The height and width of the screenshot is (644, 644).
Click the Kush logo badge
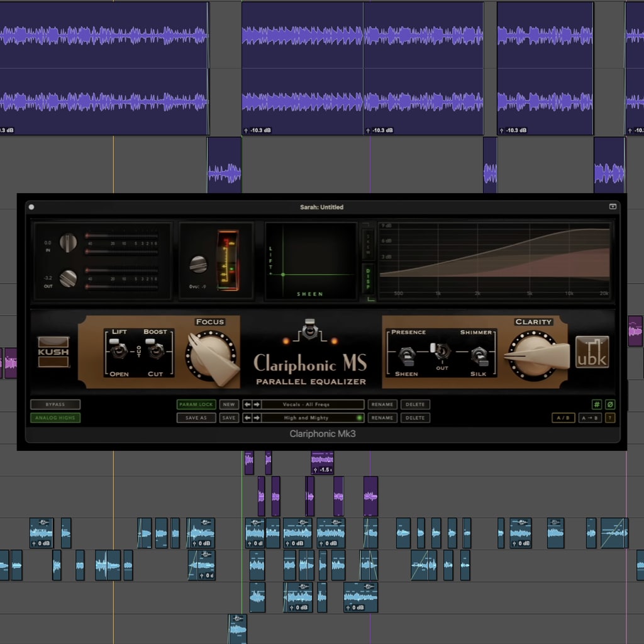pyautogui.click(x=53, y=352)
